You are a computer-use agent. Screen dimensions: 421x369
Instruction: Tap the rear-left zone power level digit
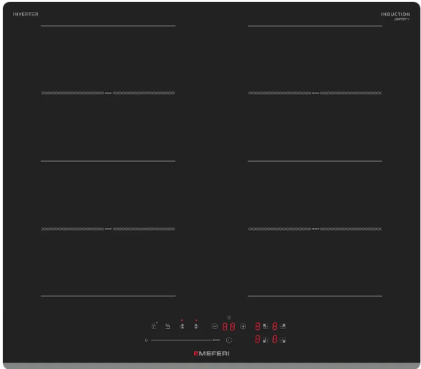point(258,326)
